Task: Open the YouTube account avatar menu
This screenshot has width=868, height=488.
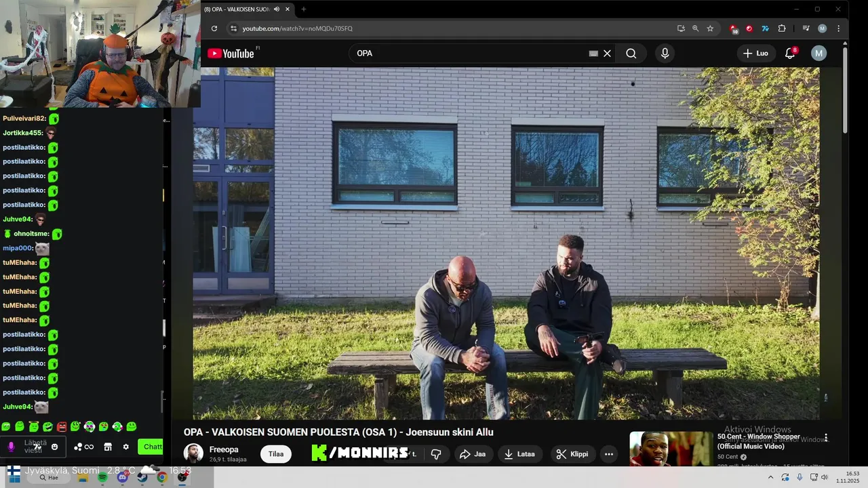Action: click(819, 54)
